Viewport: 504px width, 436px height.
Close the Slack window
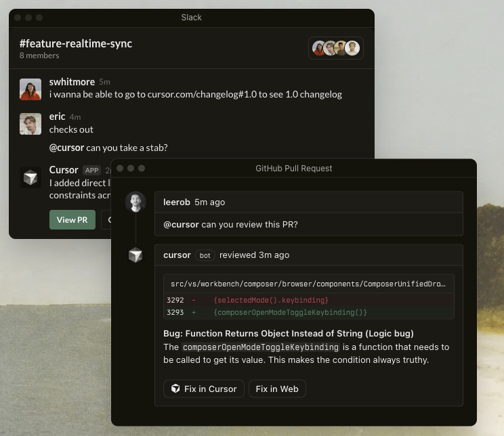click(18, 18)
